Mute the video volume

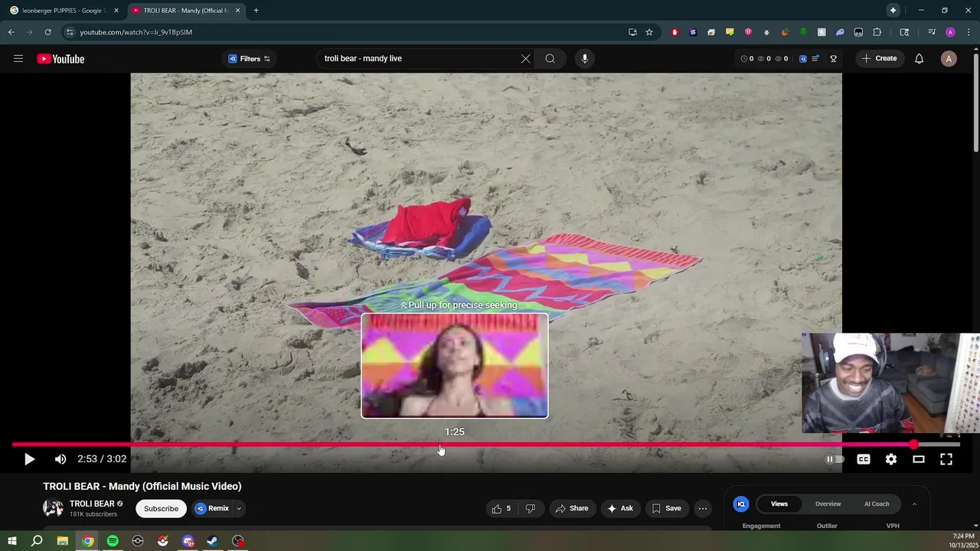pyautogui.click(x=60, y=459)
